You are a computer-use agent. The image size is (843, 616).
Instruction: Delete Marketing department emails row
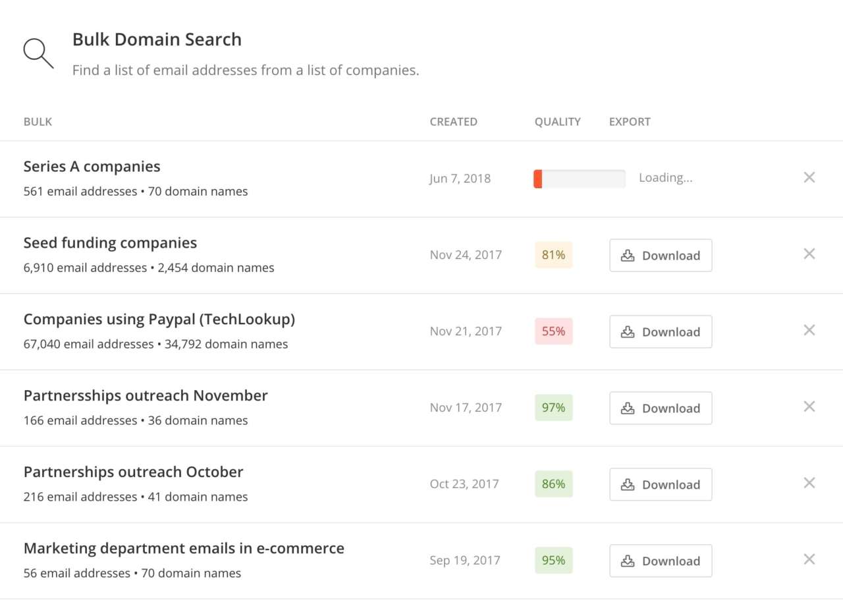click(x=809, y=559)
